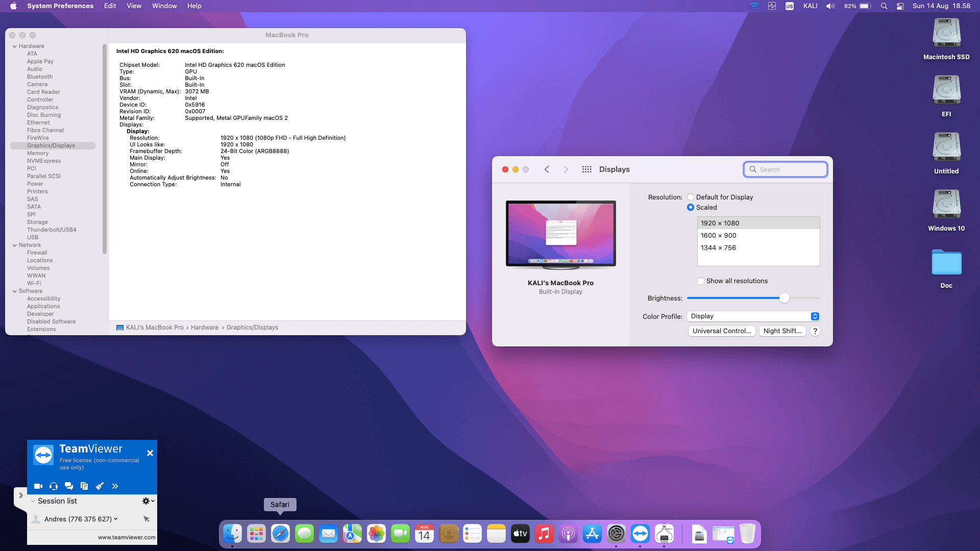Image resolution: width=980 pixels, height=551 pixels.
Task: Click the Brightness slider knob
Action: click(x=785, y=298)
